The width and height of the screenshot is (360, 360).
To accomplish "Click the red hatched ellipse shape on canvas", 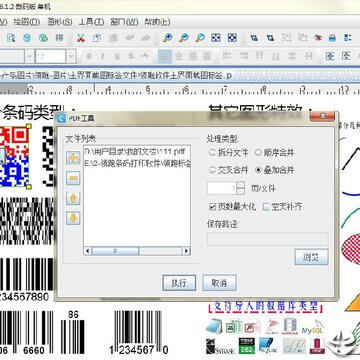I will pyautogui.click(x=352, y=249).
